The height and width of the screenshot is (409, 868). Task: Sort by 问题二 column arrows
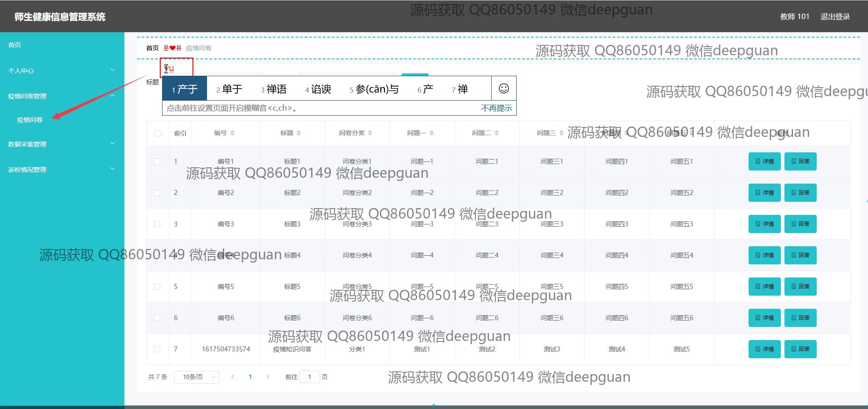(497, 133)
